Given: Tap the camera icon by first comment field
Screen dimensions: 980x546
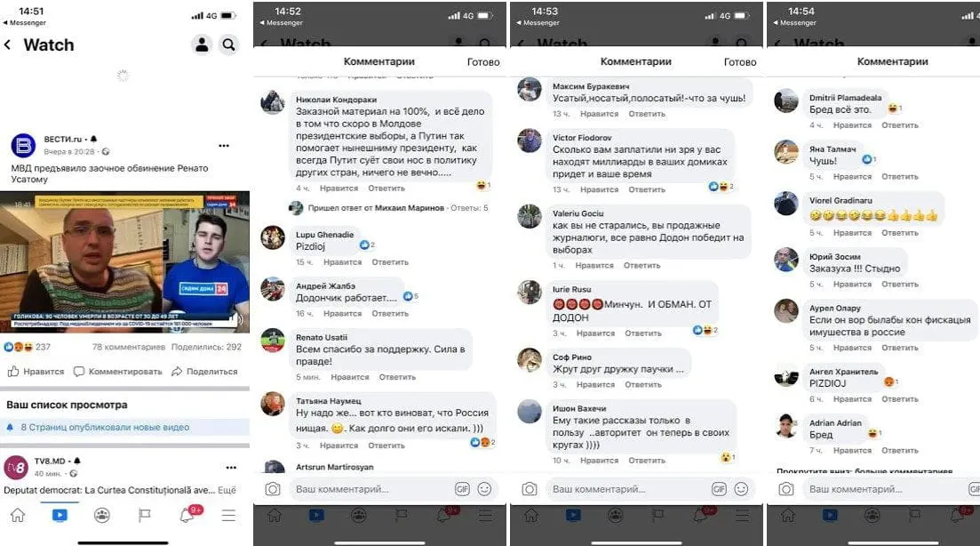Looking at the screenshot, I should (x=273, y=489).
